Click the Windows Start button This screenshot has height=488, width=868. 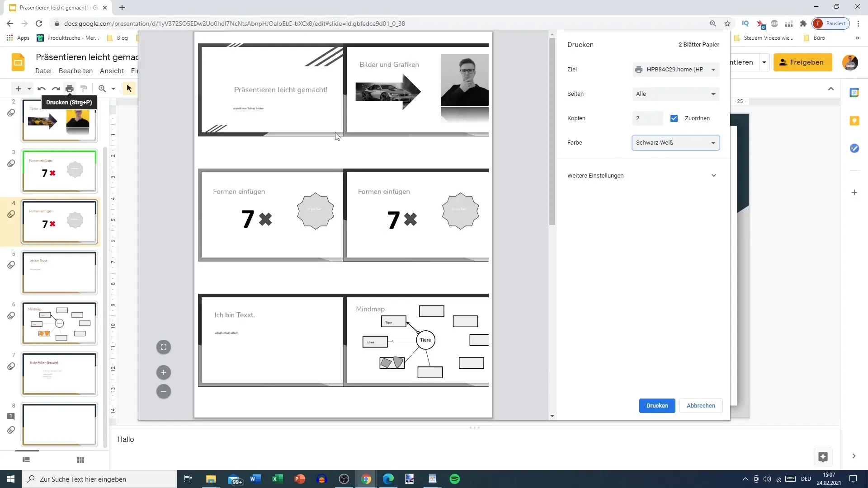11,479
